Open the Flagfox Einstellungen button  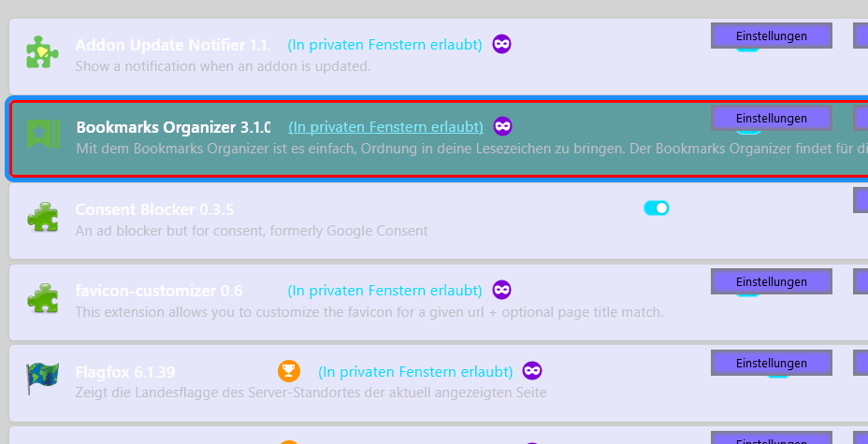(x=772, y=363)
